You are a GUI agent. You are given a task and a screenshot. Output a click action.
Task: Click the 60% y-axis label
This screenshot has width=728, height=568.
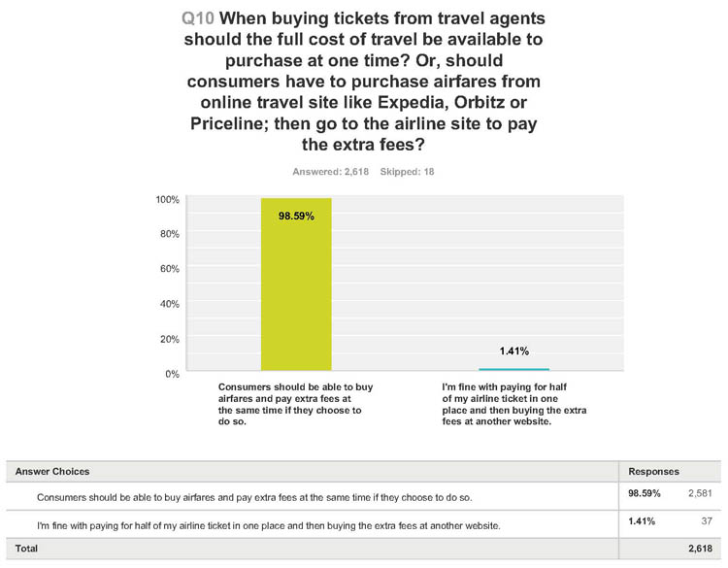coord(170,268)
